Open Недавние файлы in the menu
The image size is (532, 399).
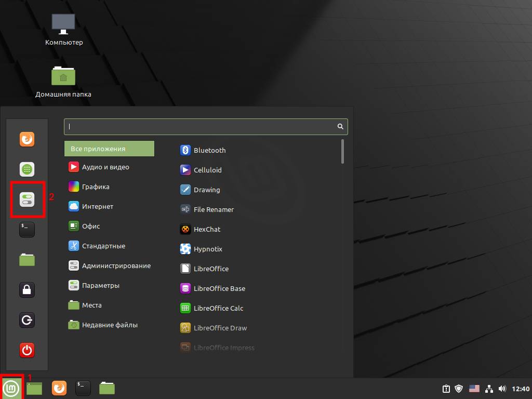(x=109, y=325)
